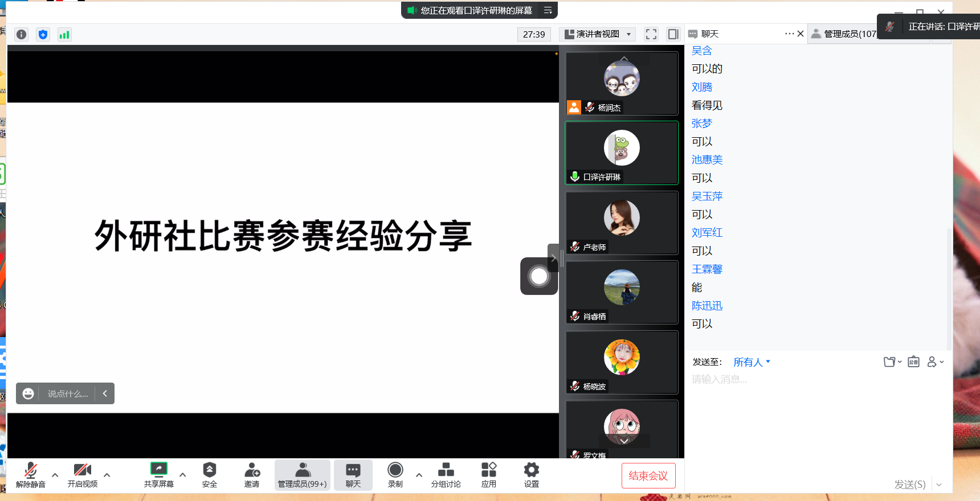Image resolution: width=980 pixels, height=501 pixels.
Task: Select 卢老师's video thumbnail
Action: point(622,223)
